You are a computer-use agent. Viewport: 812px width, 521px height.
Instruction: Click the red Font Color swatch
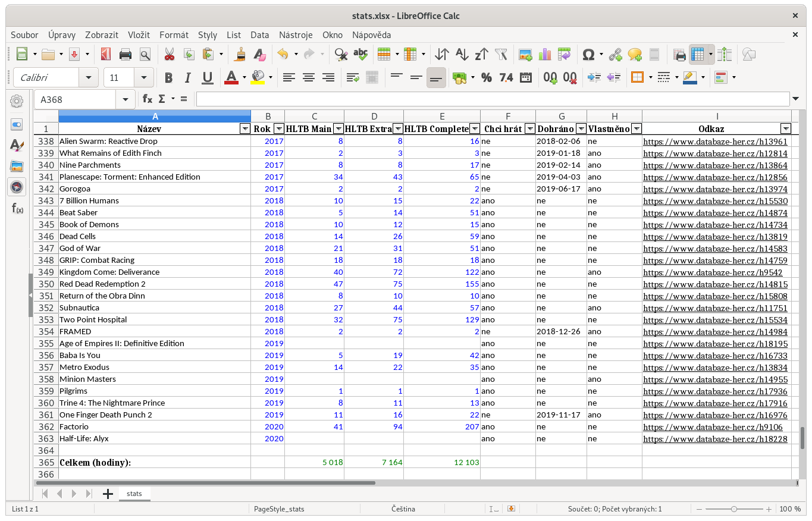coord(231,77)
